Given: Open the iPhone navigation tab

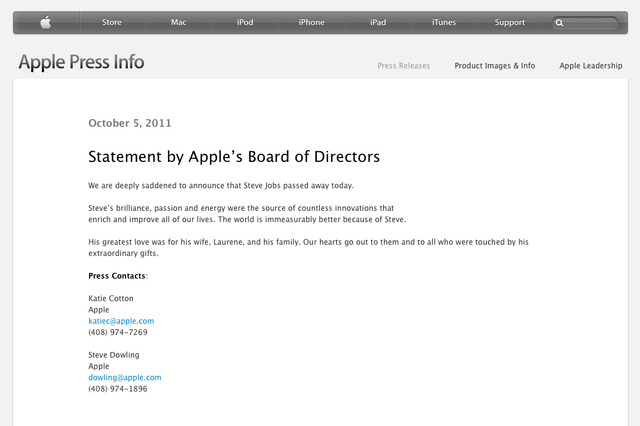Looking at the screenshot, I should click(x=311, y=22).
